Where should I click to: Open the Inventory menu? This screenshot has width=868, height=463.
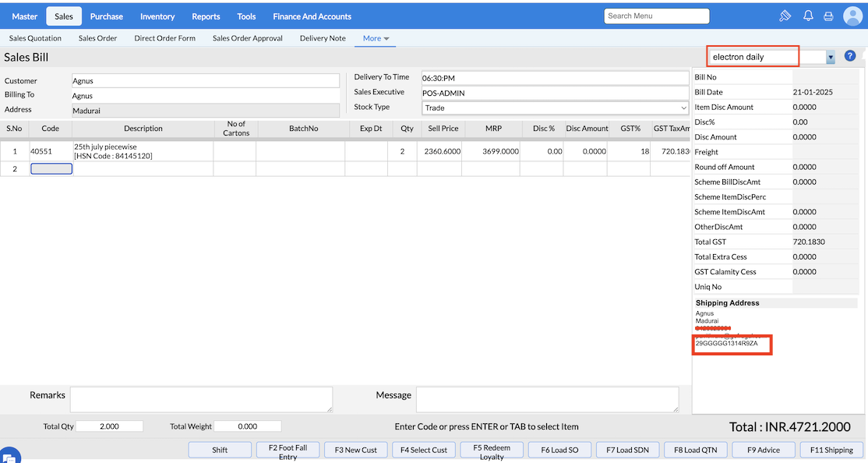pyautogui.click(x=157, y=16)
